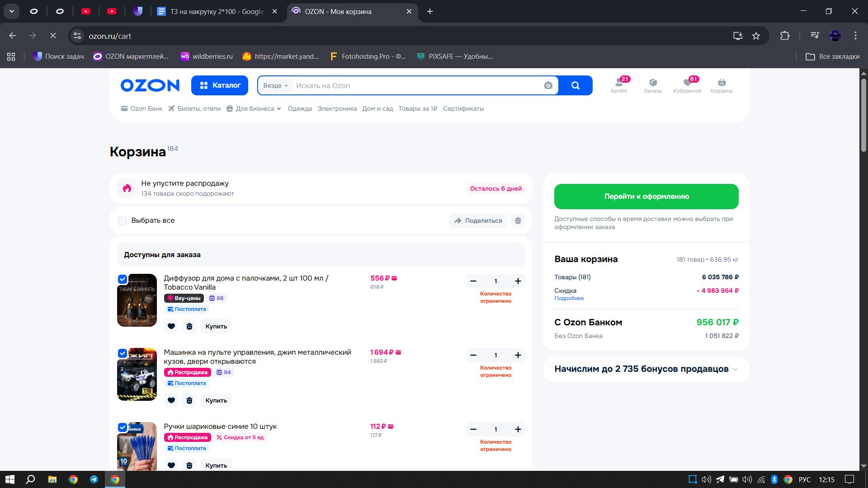Viewport: 868px width, 488px height.
Task: Add the diffuser to favorites with its heart icon
Action: tap(171, 326)
